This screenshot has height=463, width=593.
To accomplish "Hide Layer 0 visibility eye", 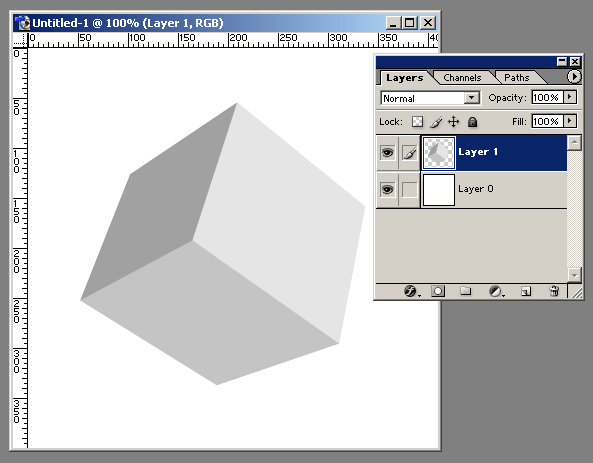I will (x=387, y=189).
